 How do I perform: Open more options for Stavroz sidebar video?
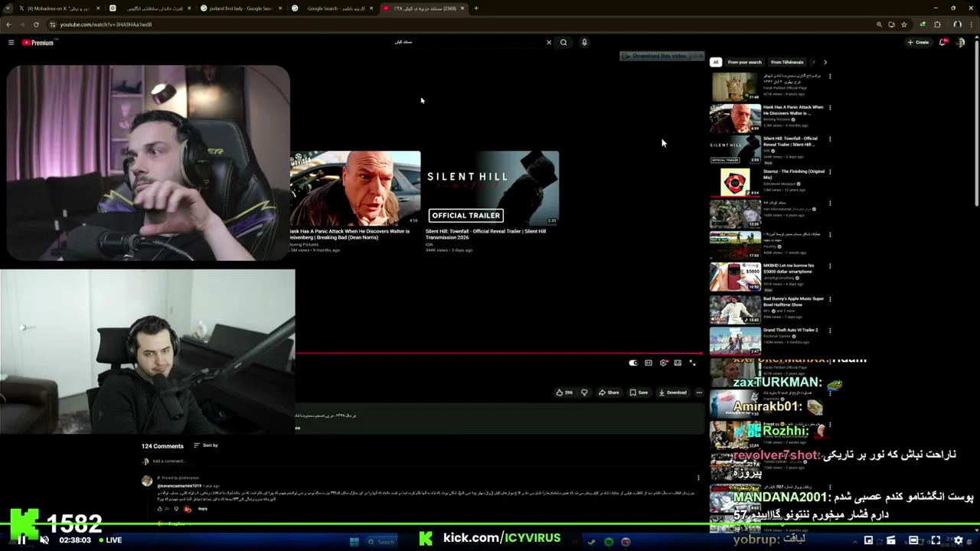click(830, 171)
